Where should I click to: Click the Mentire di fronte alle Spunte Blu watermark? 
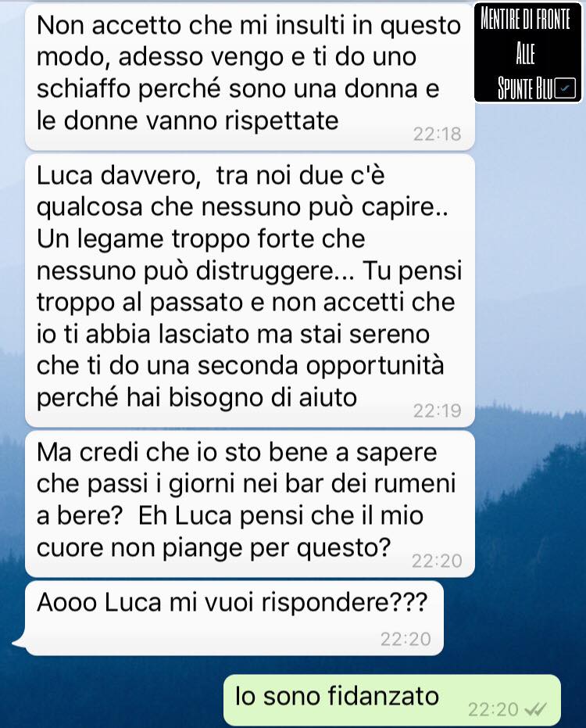tap(527, 53)
